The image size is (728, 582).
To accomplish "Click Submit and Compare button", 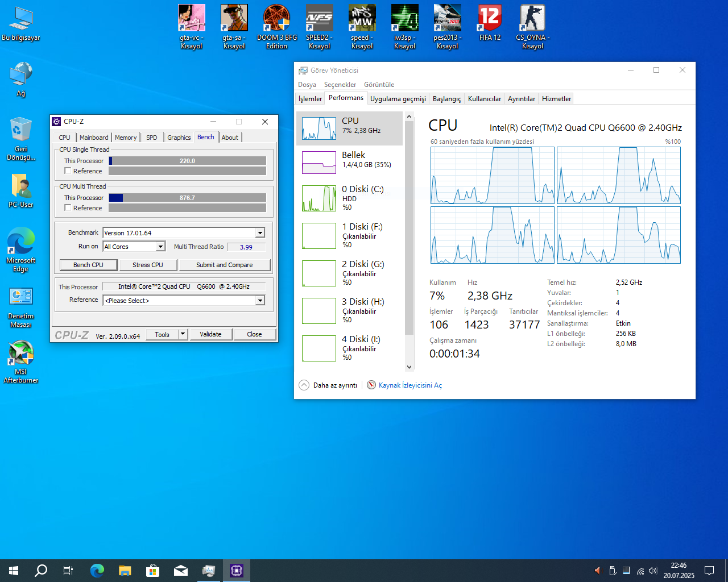I will 225,265.
